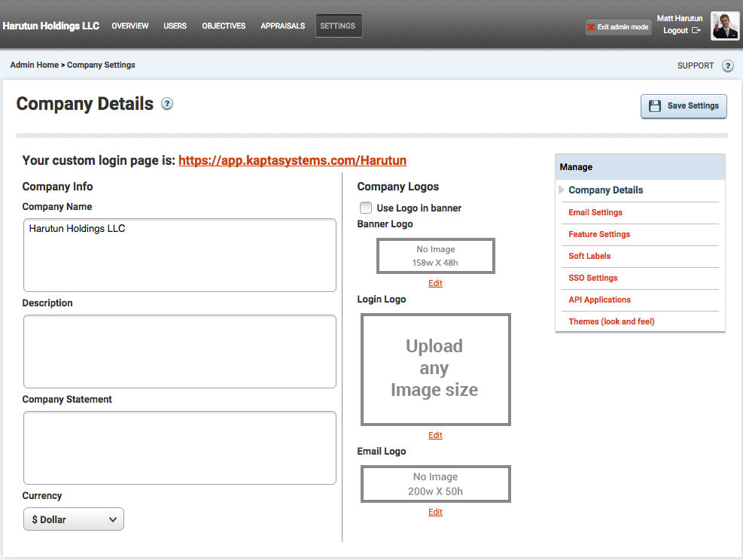Image resolution: width=743 pixels, height=560 pixels.
Task: Click the logout arrow icon
Action: point(696,30)
